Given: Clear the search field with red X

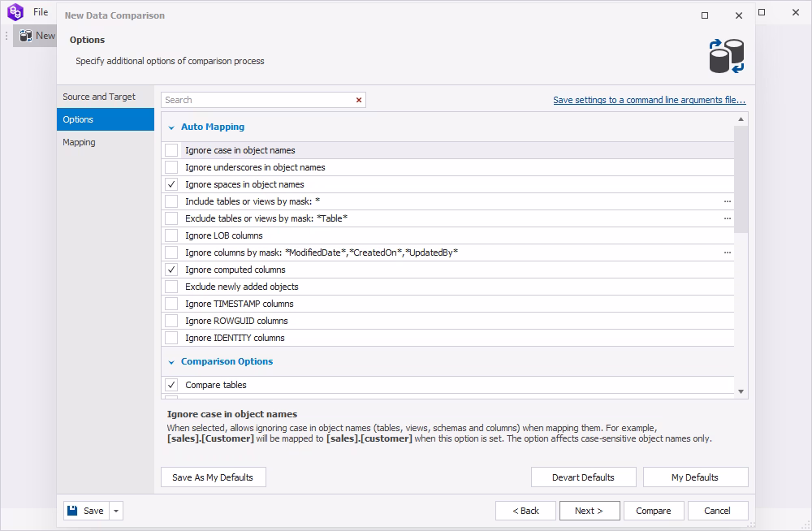Looking at the screenshot, I should click(x=358, y=100).
